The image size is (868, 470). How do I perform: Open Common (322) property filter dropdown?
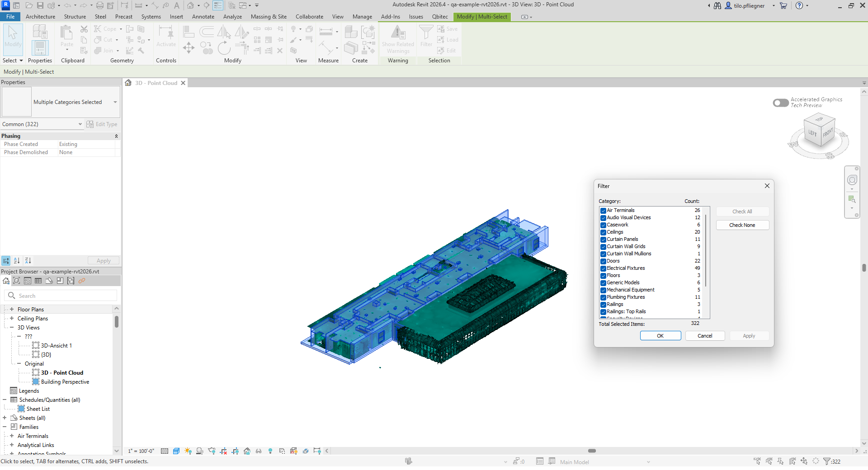tap(42, 124)
